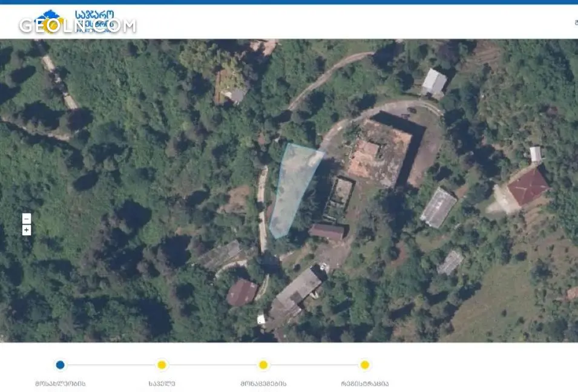Zoom out the map with minus button
Screen dimensions: 578x392
click(26, 218)
